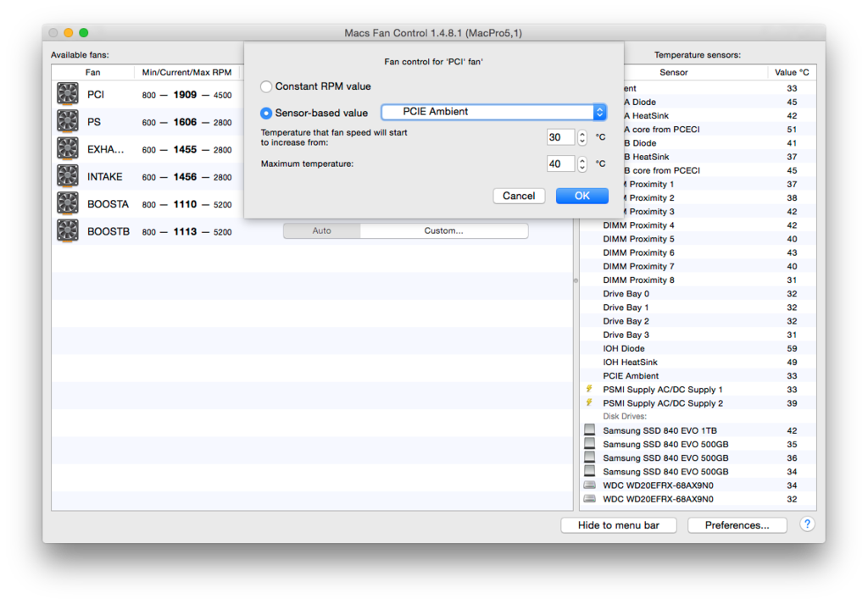Click the Samsung SSD 840 EVO 1TB drive icon
The width and height of the screenshot is (868, 604).
coord(590,429)
